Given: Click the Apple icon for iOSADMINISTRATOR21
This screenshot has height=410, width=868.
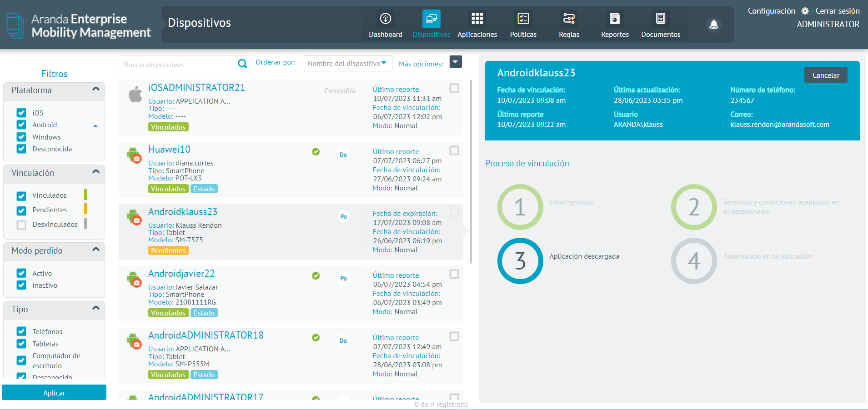Looking at the screenshot, I should [135, 94].
